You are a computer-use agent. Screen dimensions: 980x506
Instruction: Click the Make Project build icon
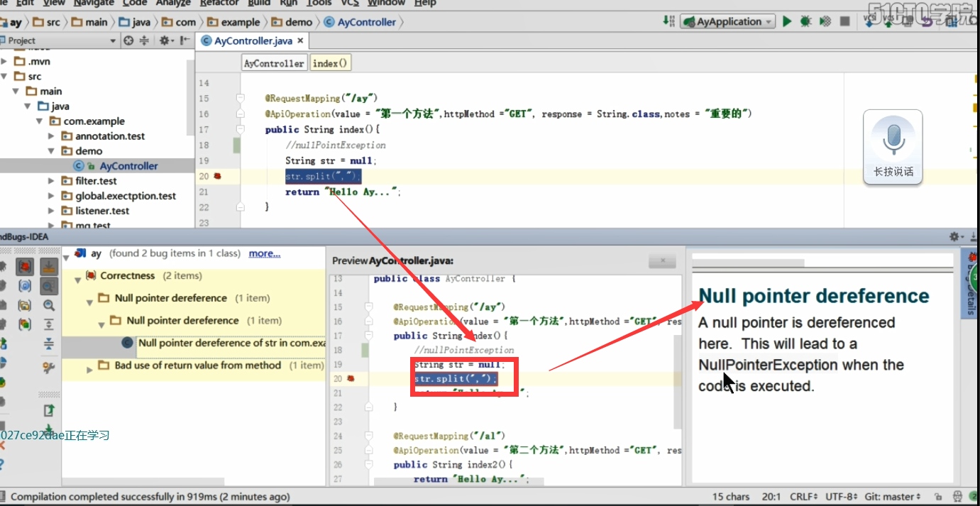tap(668, 21)
